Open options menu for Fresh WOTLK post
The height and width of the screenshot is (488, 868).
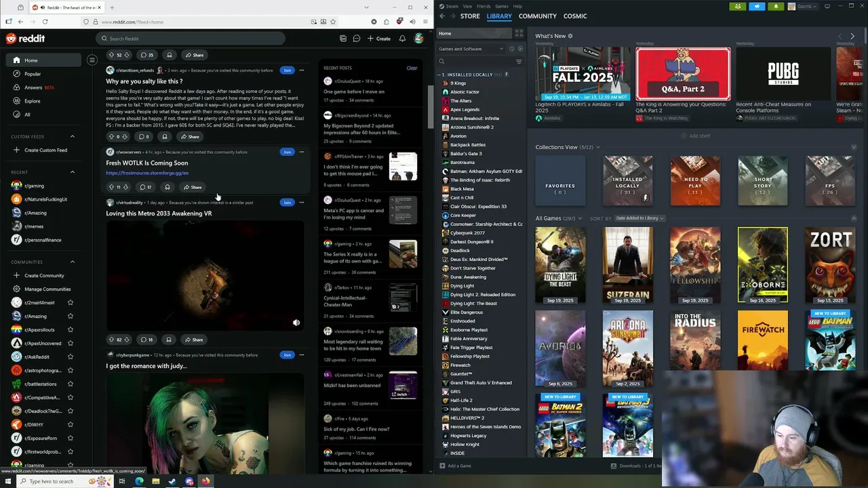302,152
